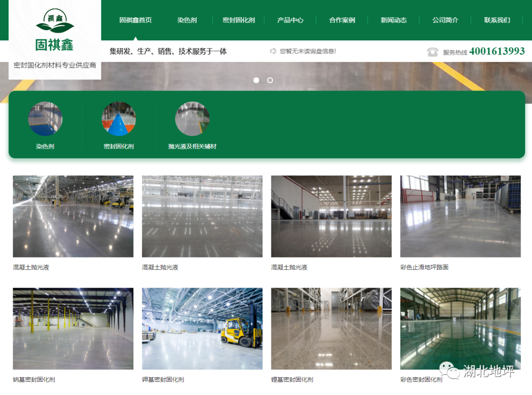The width and height of the screenshot is (532, 395).
Task: Select the first carousel slide dot
Action: [x=256, y=80]
